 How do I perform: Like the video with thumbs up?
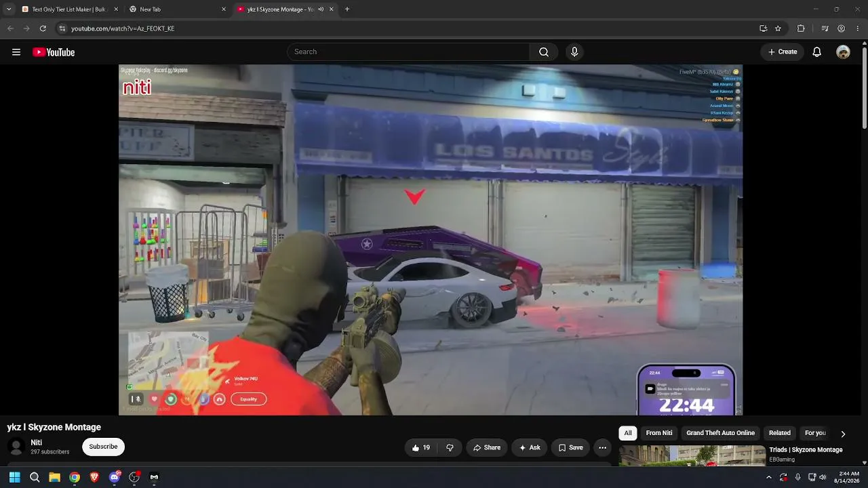(421, 447)
